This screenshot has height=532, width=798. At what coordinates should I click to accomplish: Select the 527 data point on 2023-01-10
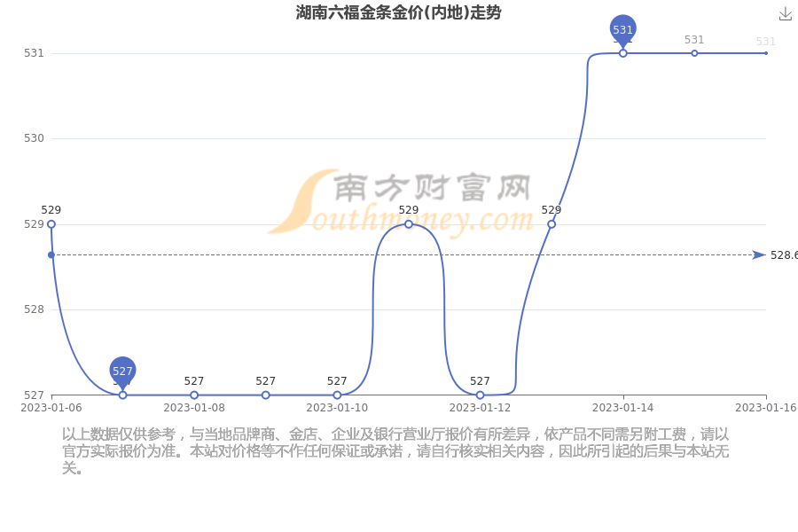point(337,395)
